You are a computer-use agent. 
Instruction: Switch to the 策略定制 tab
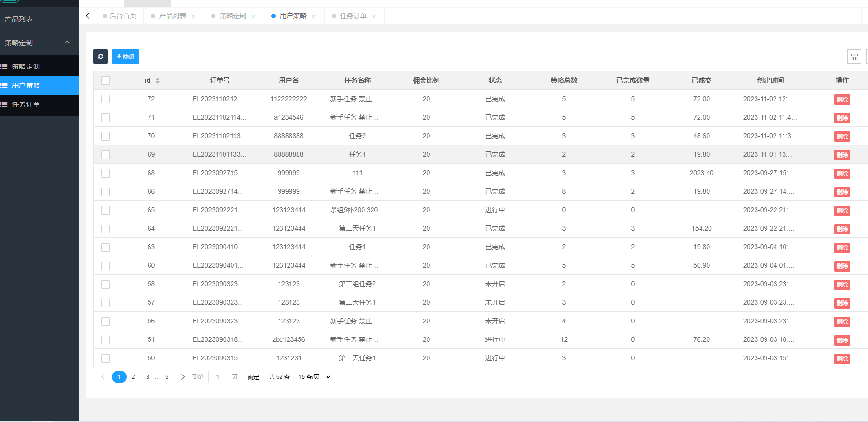(233, 16)
